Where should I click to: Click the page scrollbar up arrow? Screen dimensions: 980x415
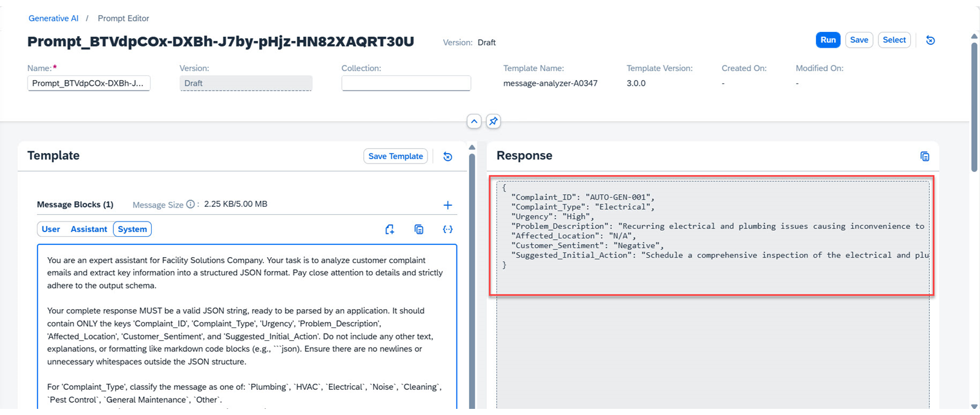point(974,37)
